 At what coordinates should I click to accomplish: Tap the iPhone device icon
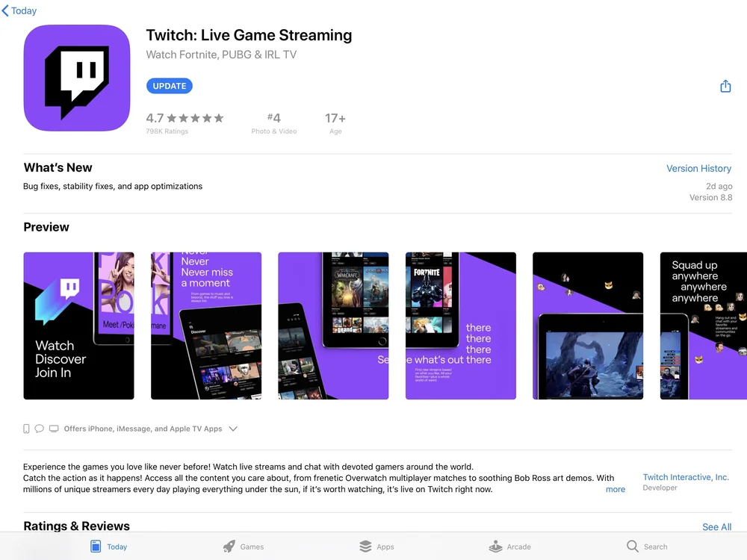[26, 429]
